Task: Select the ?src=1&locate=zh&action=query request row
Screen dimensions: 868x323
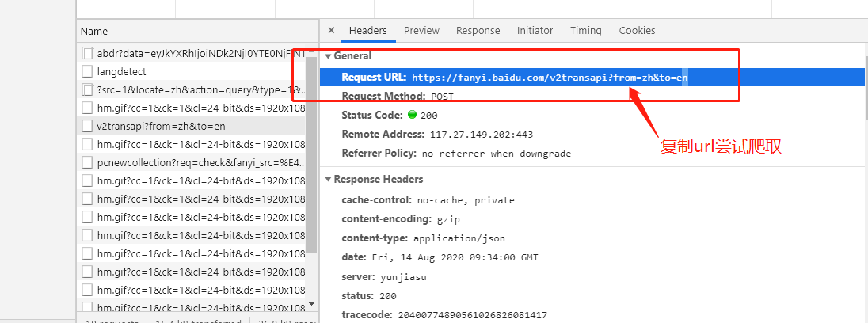Action: (x=191, y=89)
